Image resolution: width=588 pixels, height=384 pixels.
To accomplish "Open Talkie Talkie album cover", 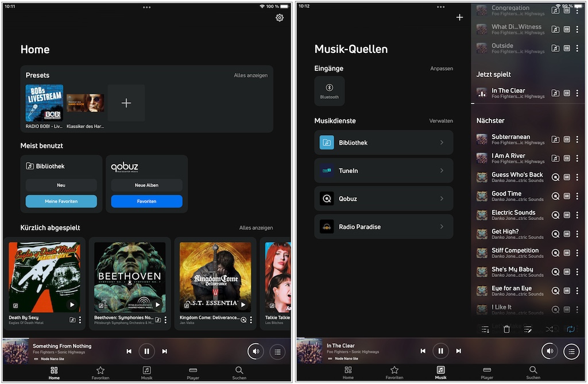I will 278,278.
